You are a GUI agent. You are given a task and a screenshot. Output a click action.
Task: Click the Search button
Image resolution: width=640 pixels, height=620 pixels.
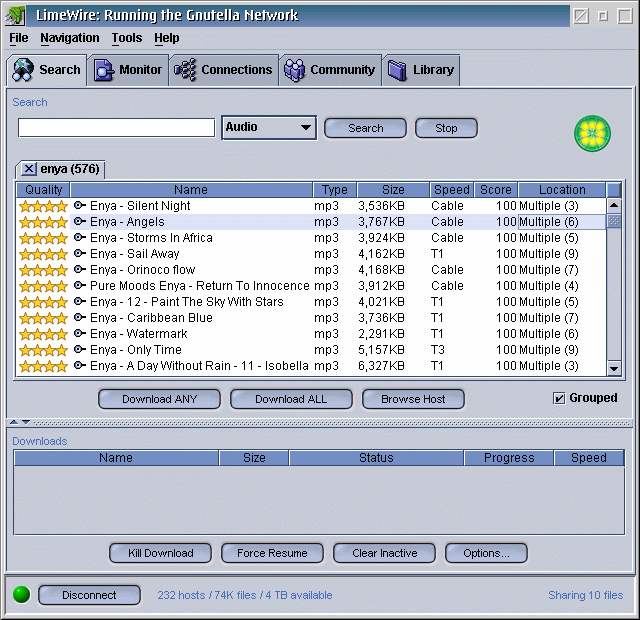[365, 128]
